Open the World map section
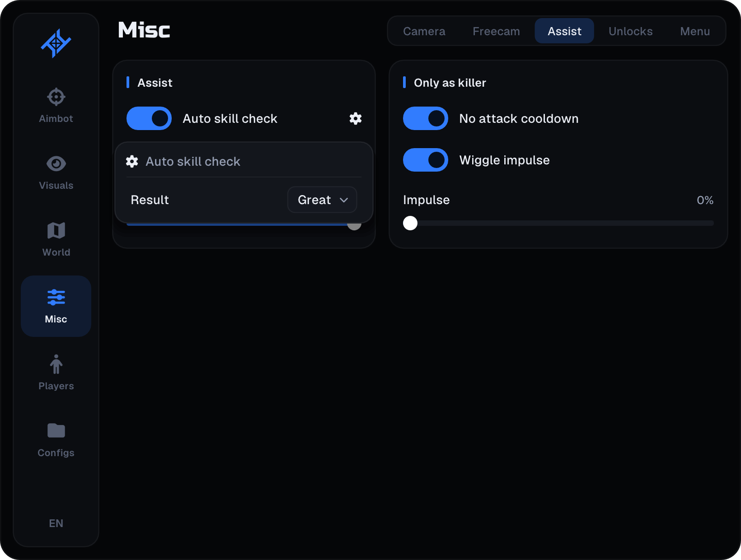741x560 pixels. click(x=56, y=239)
